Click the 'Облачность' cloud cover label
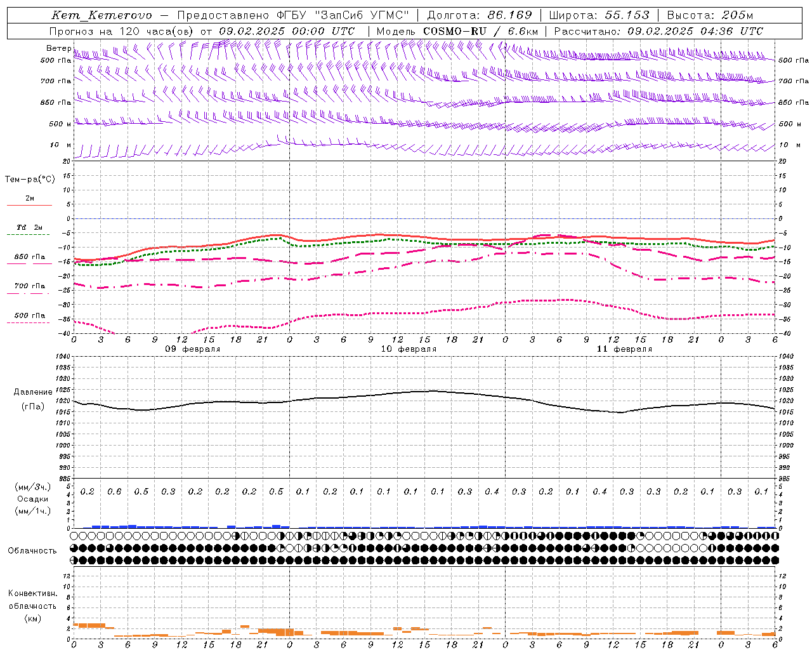 coord(32,551)
